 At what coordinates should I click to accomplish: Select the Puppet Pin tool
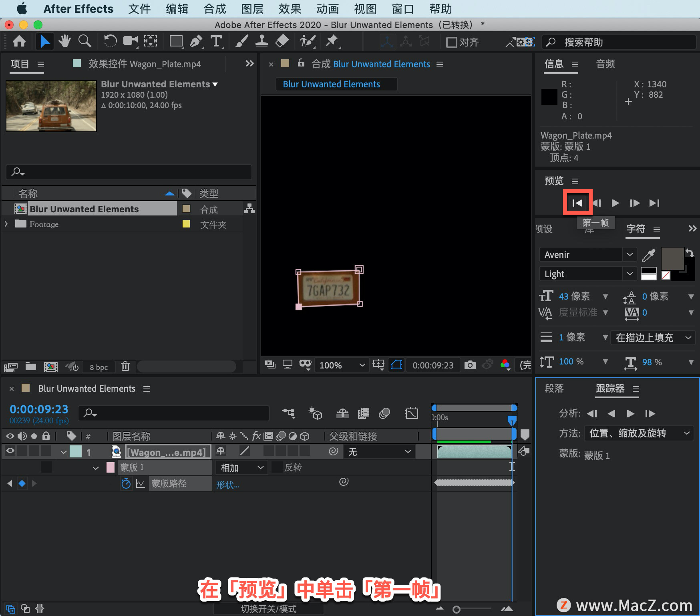(332, 41)
